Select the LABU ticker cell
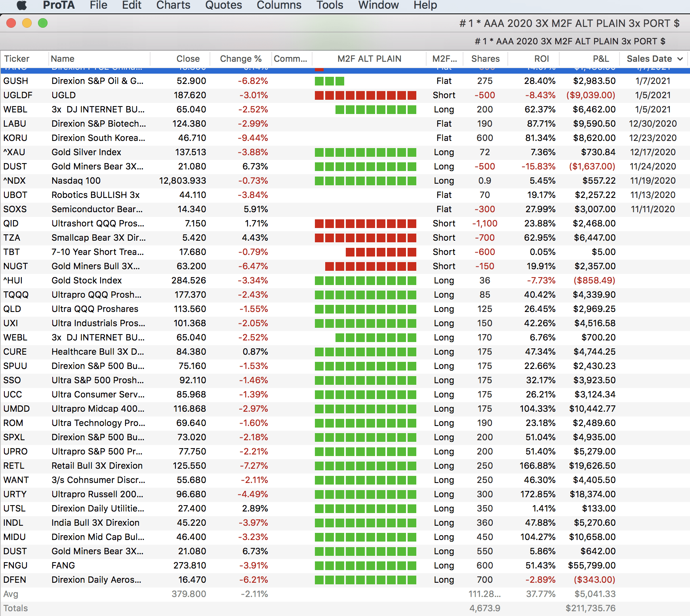Screen dimensions: 690x616 (15, 124)
